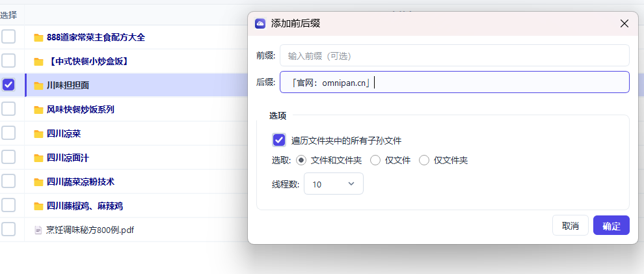Open the 四川凉面汁 folder name

[68, 158]
